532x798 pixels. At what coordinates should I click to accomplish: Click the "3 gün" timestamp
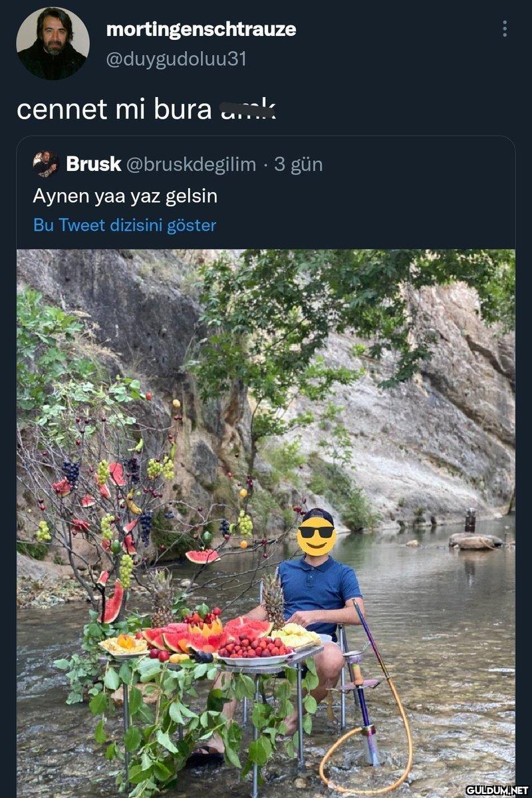click(x=299, y=165)
